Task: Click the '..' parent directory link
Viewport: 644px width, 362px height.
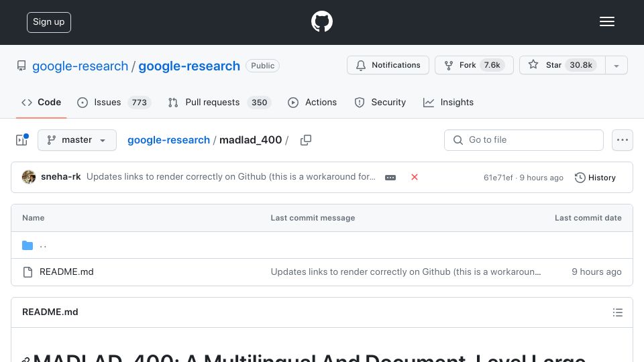Action: pos(43,246)
